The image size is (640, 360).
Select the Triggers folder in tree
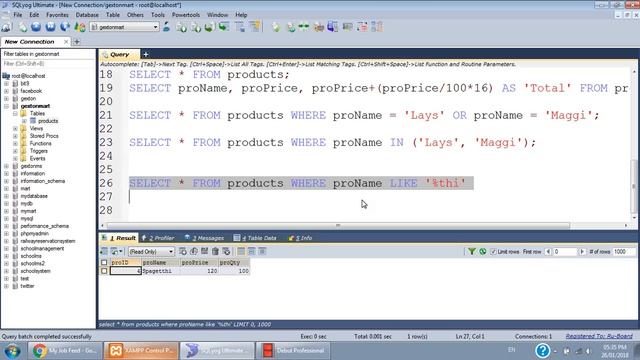point(38,151)
